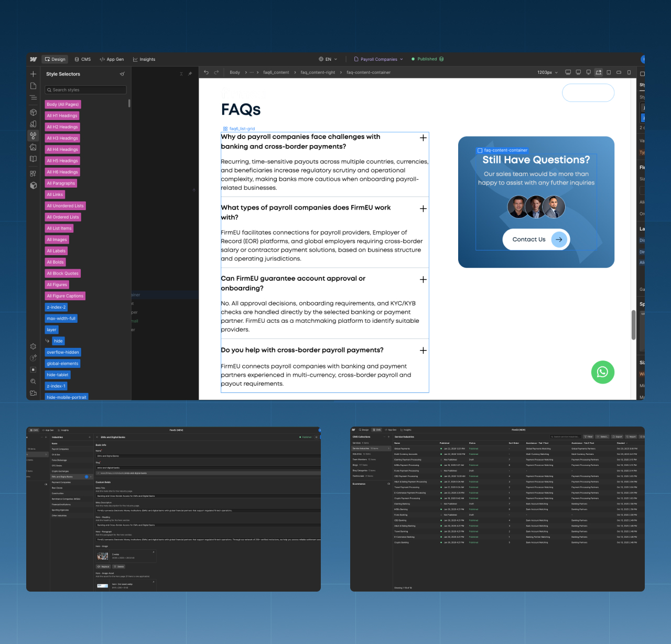Click the undo arrow above the canvas
The height and width of the screenshot is (644, 671).
(x=206, y=72)
